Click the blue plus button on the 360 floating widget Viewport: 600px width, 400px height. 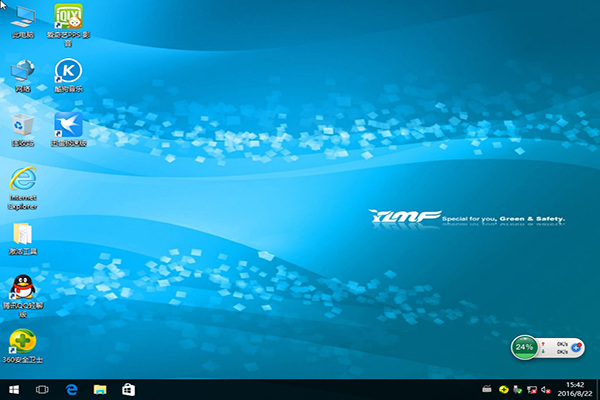[x=576, y=348]
